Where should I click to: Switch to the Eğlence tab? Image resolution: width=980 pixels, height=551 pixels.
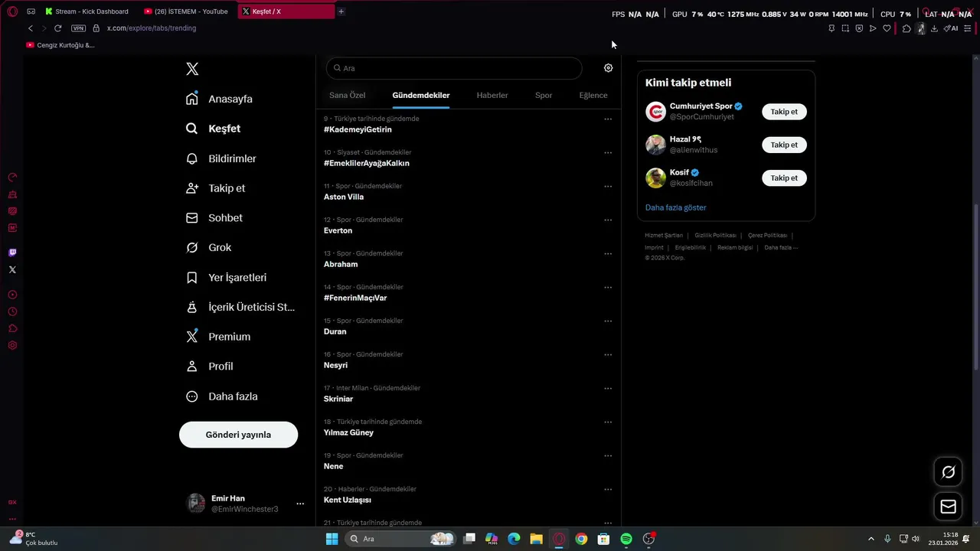point(593,96)
